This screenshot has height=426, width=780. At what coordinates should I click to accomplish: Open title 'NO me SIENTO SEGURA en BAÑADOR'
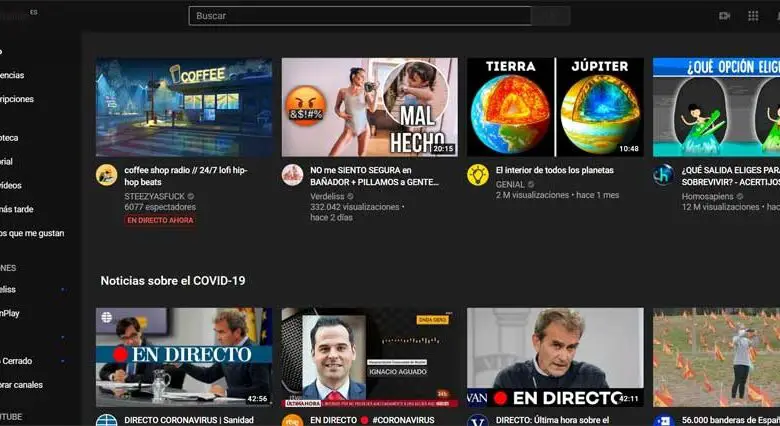pos(375,176)
